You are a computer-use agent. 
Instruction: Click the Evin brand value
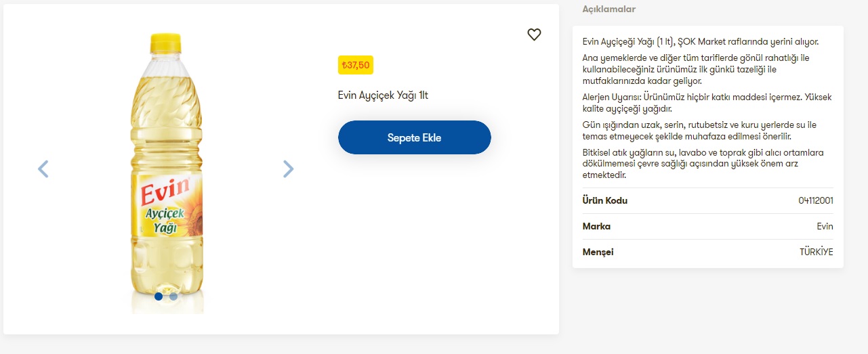pos(825,227)
